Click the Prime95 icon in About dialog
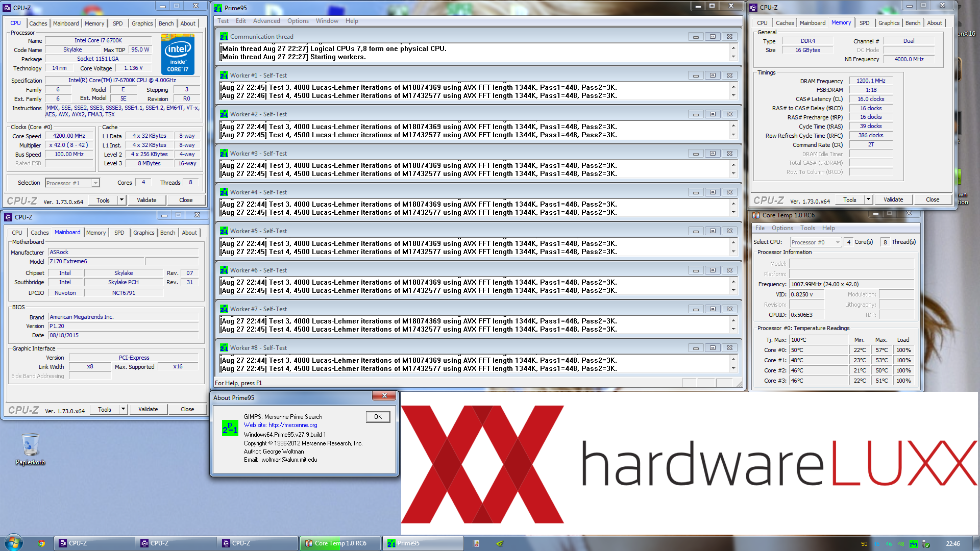This screenshot has height=551, width=980. pyautogui.click(x=230, y=428)
